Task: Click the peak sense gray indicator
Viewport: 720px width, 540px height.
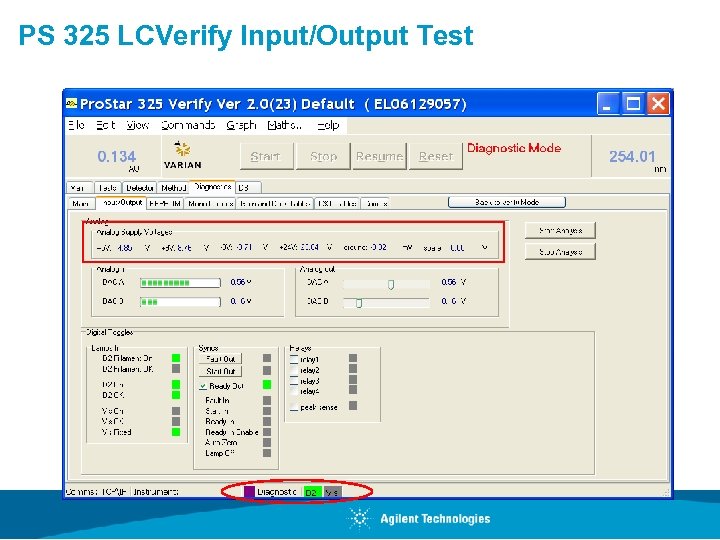Action: (353, 406)
